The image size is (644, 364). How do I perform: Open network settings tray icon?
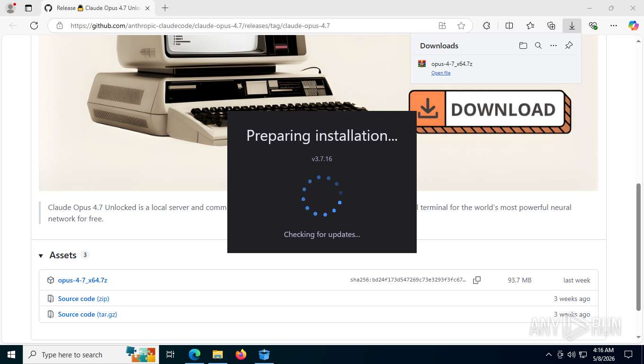[x=583, y=355]
